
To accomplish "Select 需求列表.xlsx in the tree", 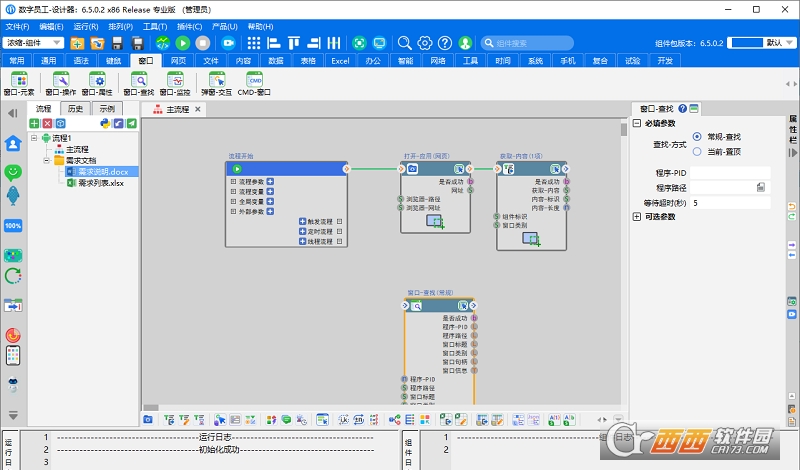I will point(101,183).
